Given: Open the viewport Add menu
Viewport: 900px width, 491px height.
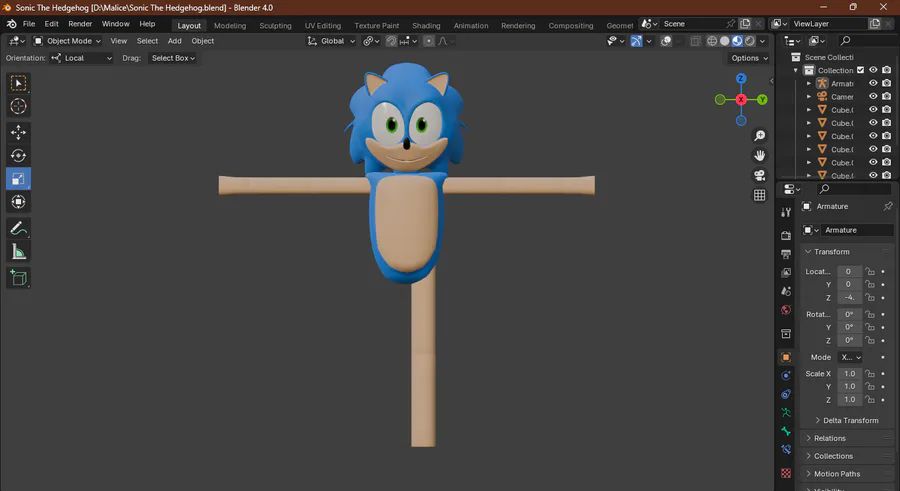Looking at the screenshot, I should (x=174, y=41).
